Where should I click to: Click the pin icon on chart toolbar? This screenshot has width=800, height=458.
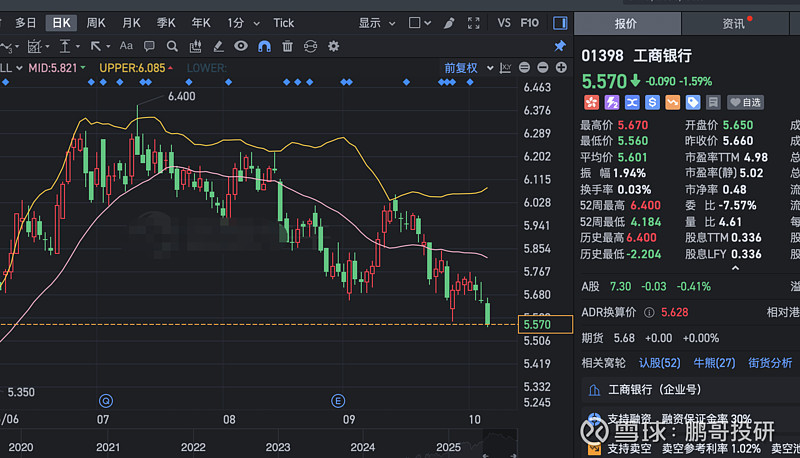[559, 46]
